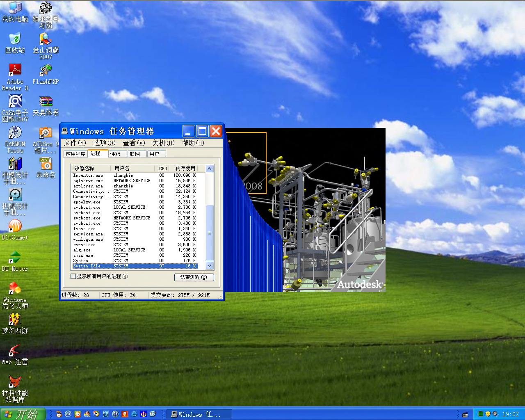The height and width of the screenshot is (420, 525).
Task: Open ACDSee 9 相片 shortcut
Action: tap(46, 139)
